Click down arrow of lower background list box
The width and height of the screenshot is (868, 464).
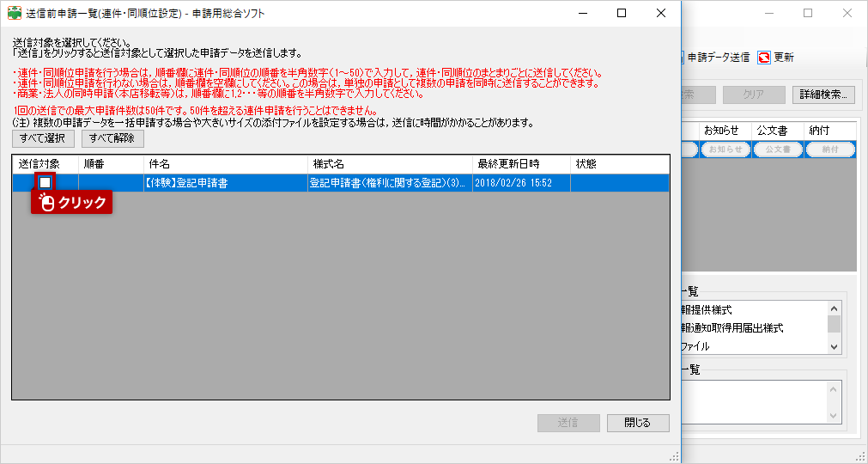835,416
